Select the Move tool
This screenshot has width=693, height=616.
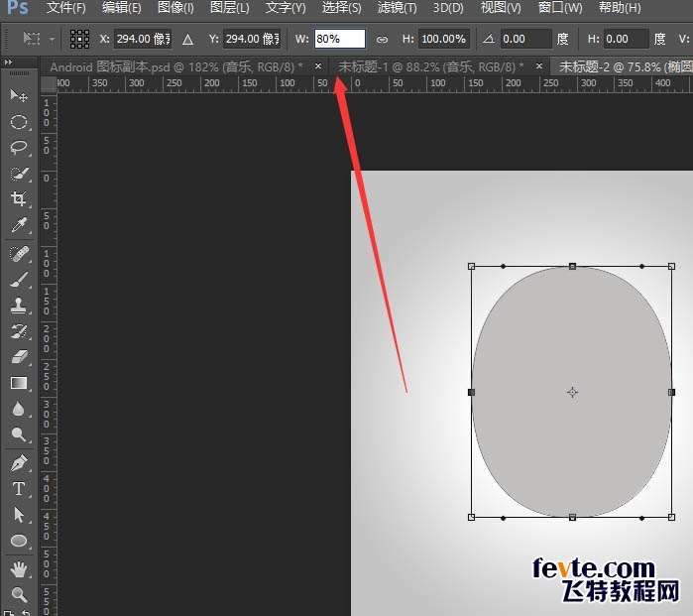tap(18, 95)
